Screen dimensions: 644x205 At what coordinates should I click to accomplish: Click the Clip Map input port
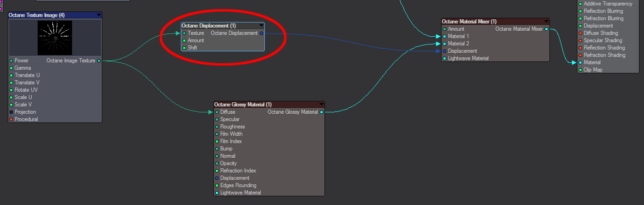click(581, 70)
